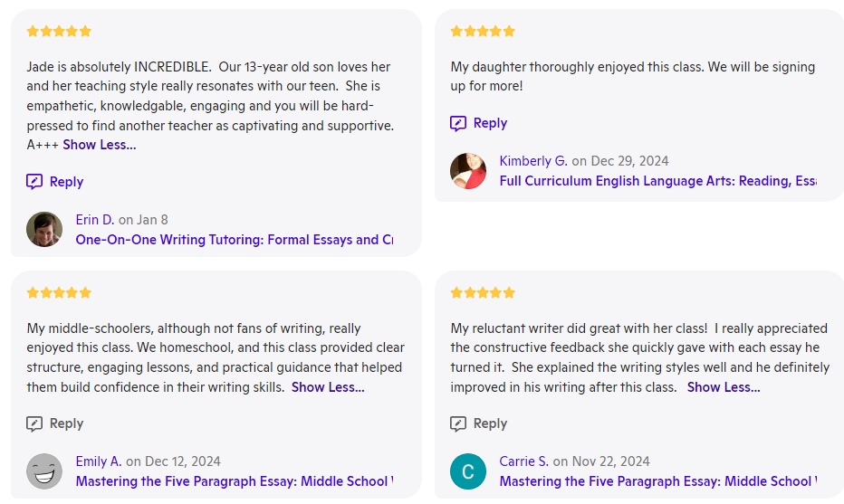Open Carrie S.'s Mastering Five Paragraph Essay link
This screenshot has width=844, height=504.
click(x=657, y=481)
